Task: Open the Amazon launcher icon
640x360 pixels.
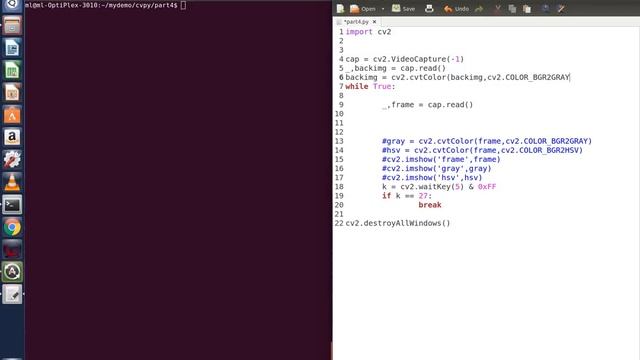Action: [12, 137]
